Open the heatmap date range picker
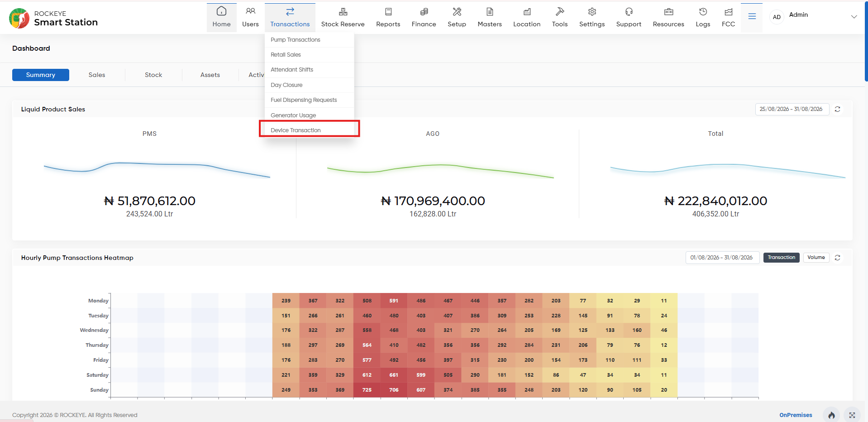Image resolution: width=868 pixels, height=422 pixels. click(x=722, y=258)
